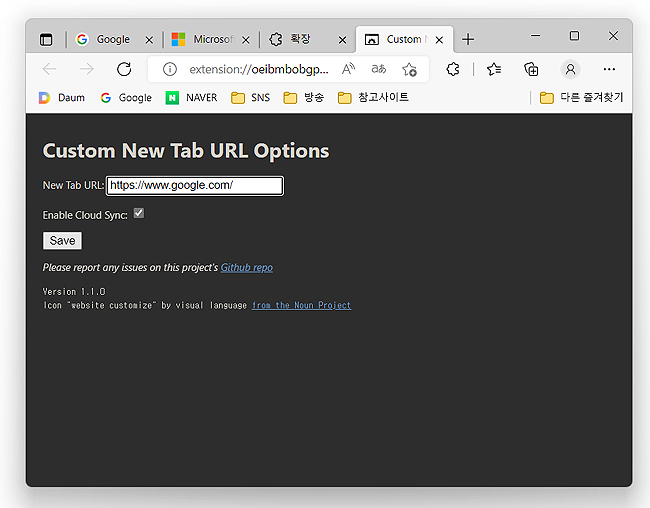The width and height of the screenshot is (650, 508).
Task: Close the Google tab
Action: coord(149,40)
